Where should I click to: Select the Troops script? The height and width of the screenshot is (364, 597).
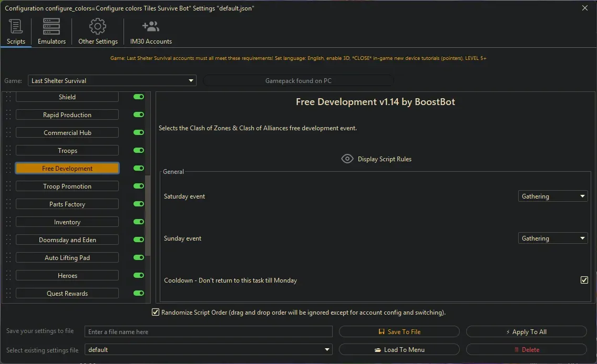tap(67, 151)
